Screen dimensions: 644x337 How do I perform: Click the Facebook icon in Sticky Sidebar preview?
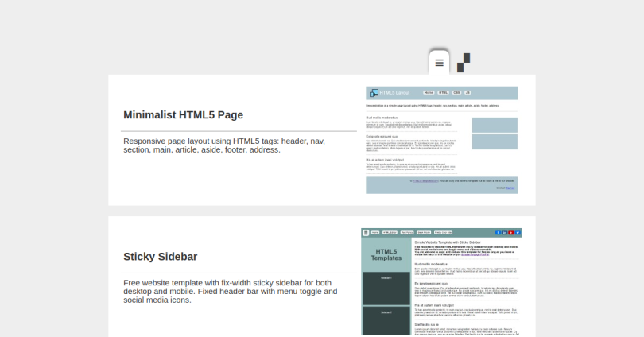pos(498,233)
